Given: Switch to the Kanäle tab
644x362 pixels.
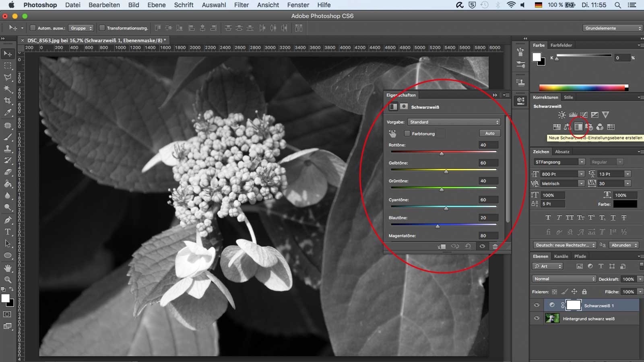Looking at the screenshot, I should pos(561,256).
